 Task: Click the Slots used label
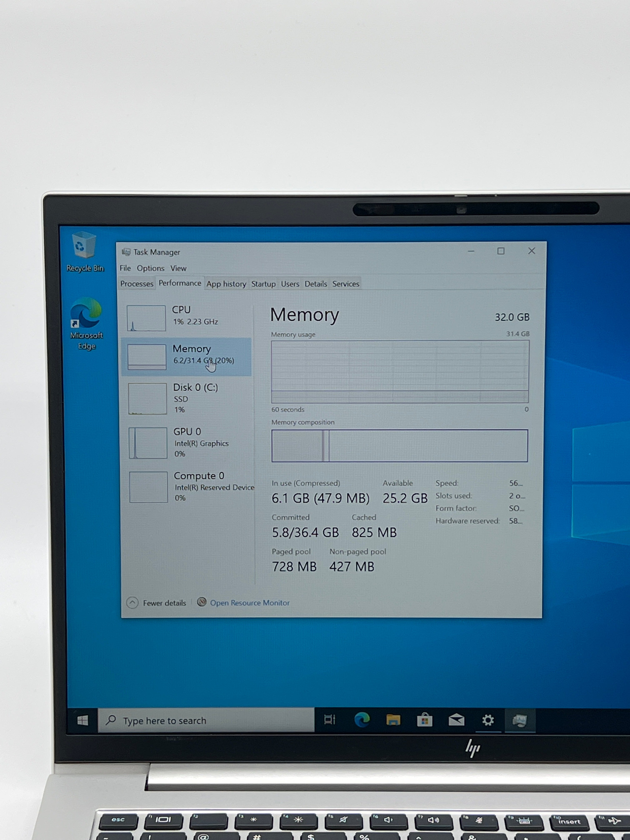coord(454,496)
